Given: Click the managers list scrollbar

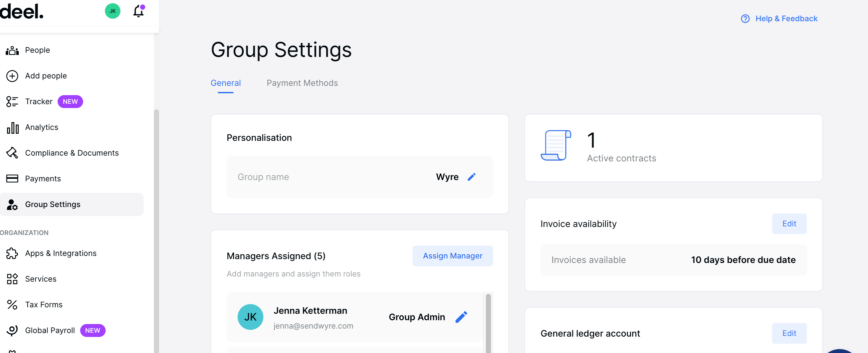Looking at the screenshot, I should pos(488,323).
